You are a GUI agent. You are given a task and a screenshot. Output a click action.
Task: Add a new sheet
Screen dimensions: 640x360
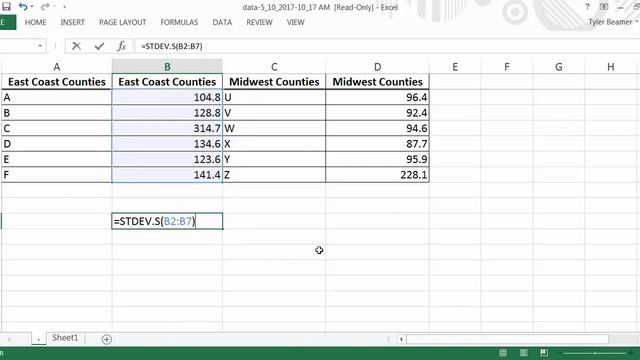107,339
